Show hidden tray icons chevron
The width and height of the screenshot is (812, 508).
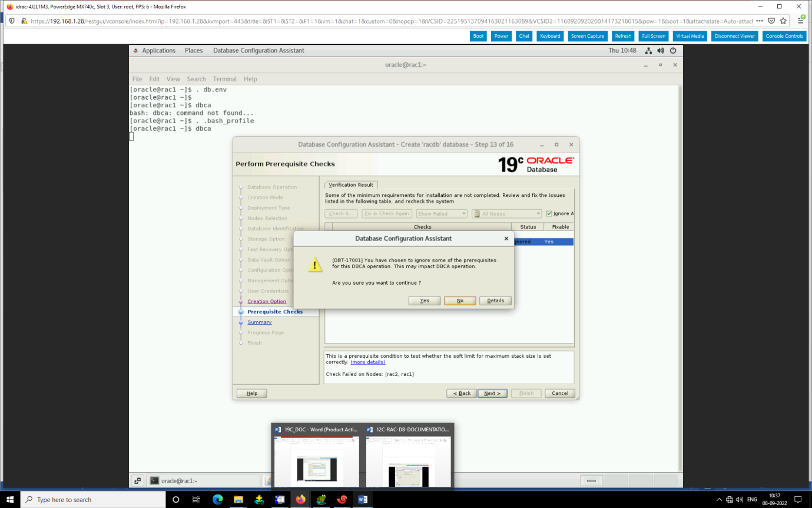(x=719, y=499)
